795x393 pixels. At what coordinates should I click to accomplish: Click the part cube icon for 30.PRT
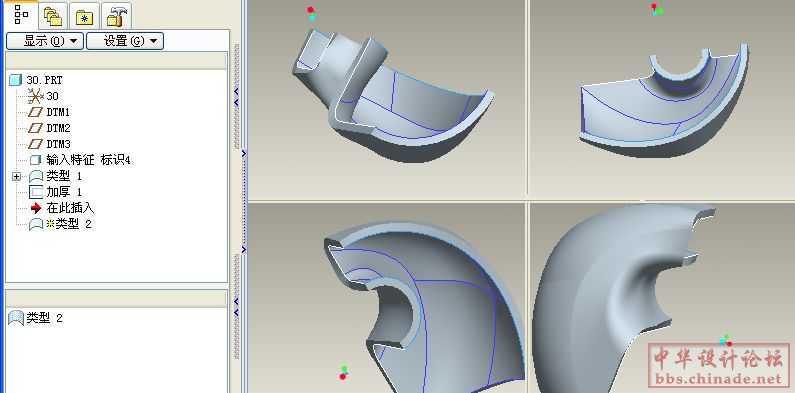(16, 80)
